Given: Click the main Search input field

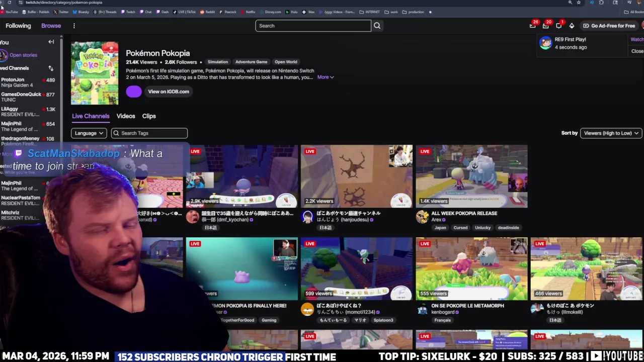Looking at the screenshot, I should 313,26.
